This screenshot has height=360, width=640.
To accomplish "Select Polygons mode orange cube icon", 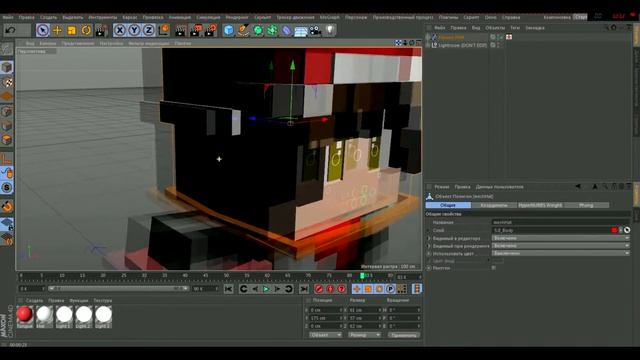I will point(7,140).
